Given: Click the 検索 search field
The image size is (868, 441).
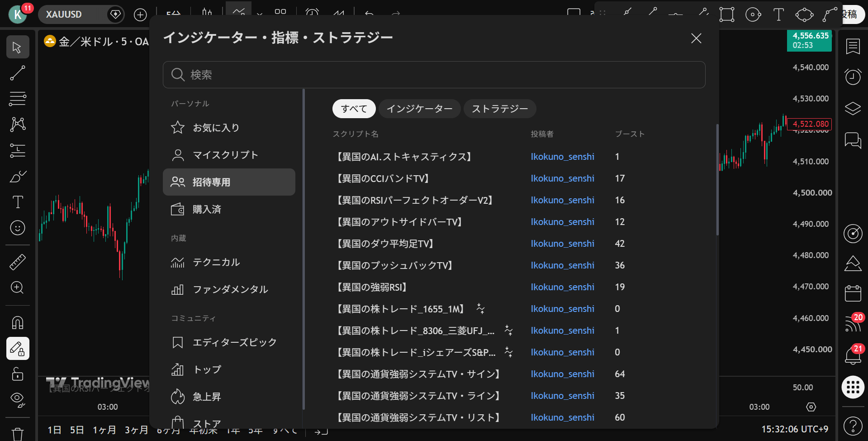Looking at the screenshot, I should click(434, 75).
